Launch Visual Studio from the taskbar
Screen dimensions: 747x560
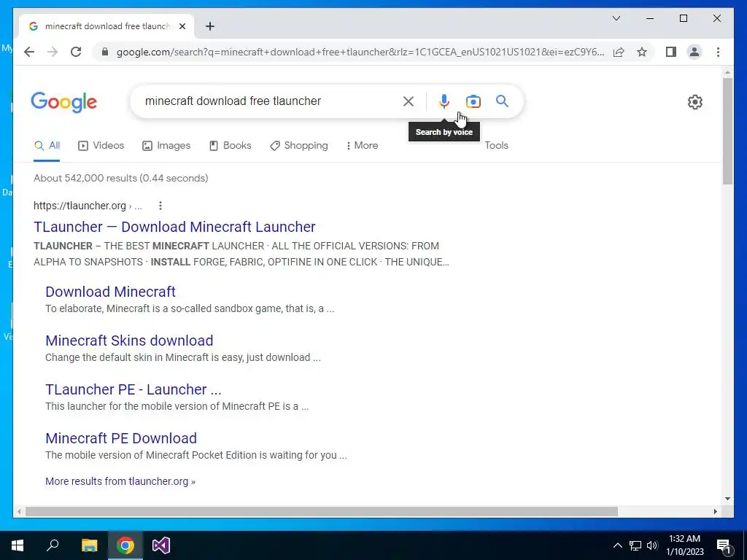tap(161, 545)
